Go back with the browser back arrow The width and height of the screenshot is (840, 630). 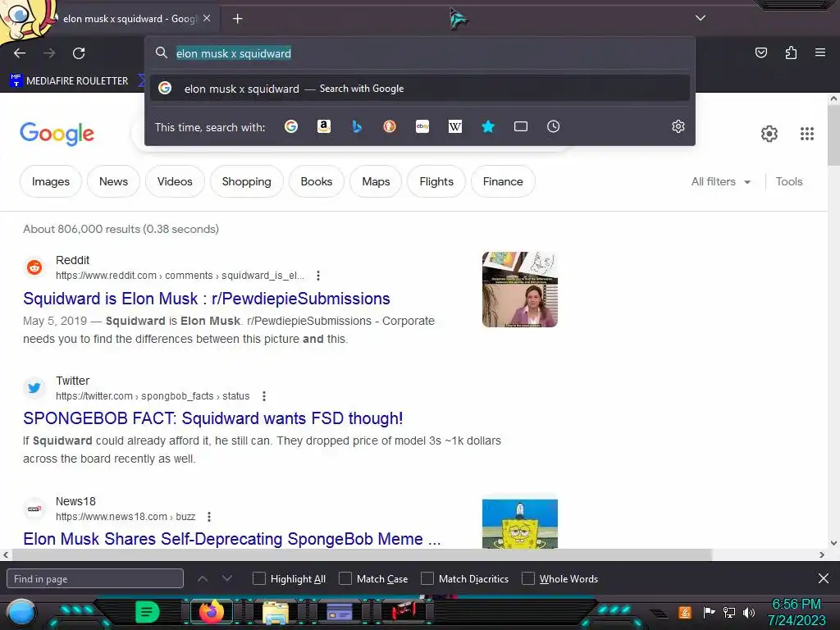pyautogui.click(x=20, y=53)
